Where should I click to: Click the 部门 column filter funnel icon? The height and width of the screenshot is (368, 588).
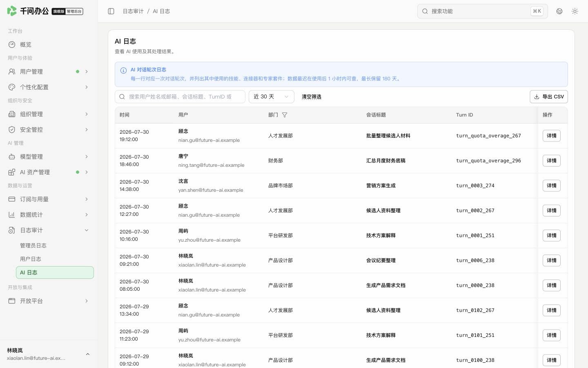pyautogui.click(x=285, y=115)
